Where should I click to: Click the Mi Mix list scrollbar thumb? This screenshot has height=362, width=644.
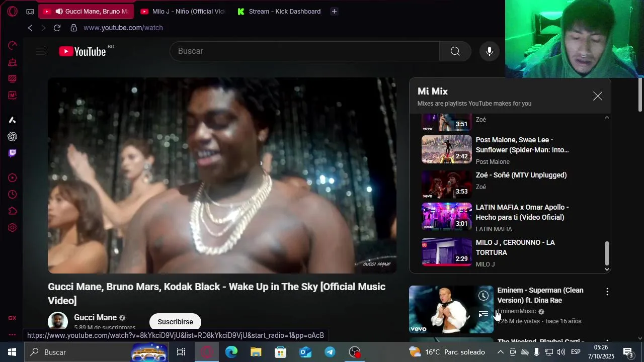coord(607,253)
